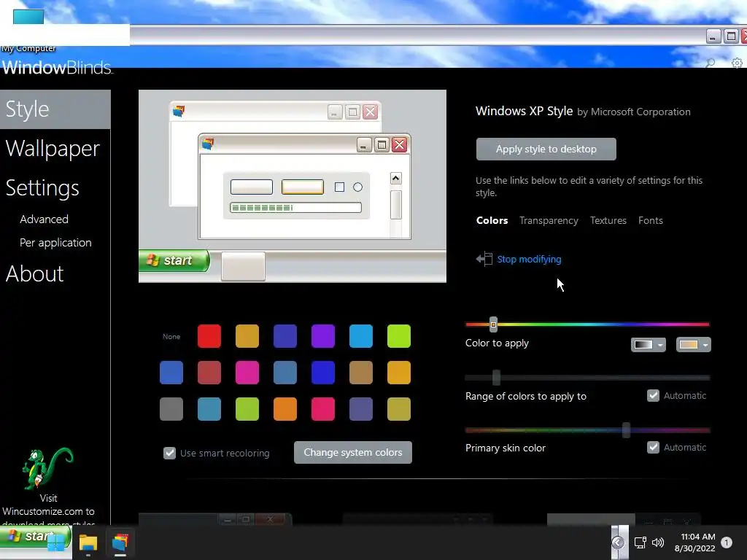
Task: Click the Color to apply hue slider handle
Action: 493,324
